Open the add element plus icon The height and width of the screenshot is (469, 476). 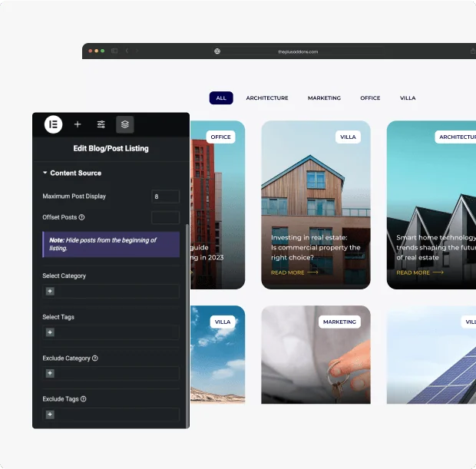pyautogui.click(x=78, y=124)
